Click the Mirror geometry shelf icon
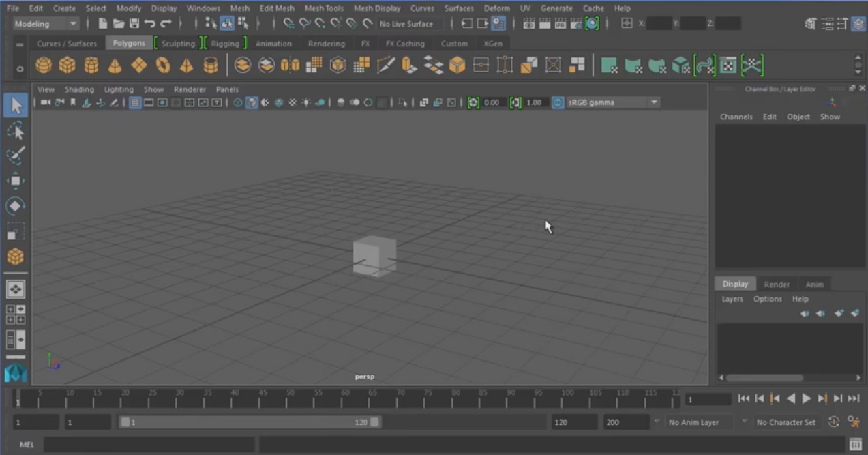 [x=290, y=65]
